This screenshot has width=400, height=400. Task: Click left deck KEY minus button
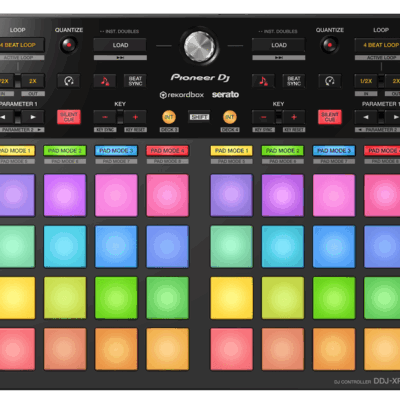click(105, 117)
